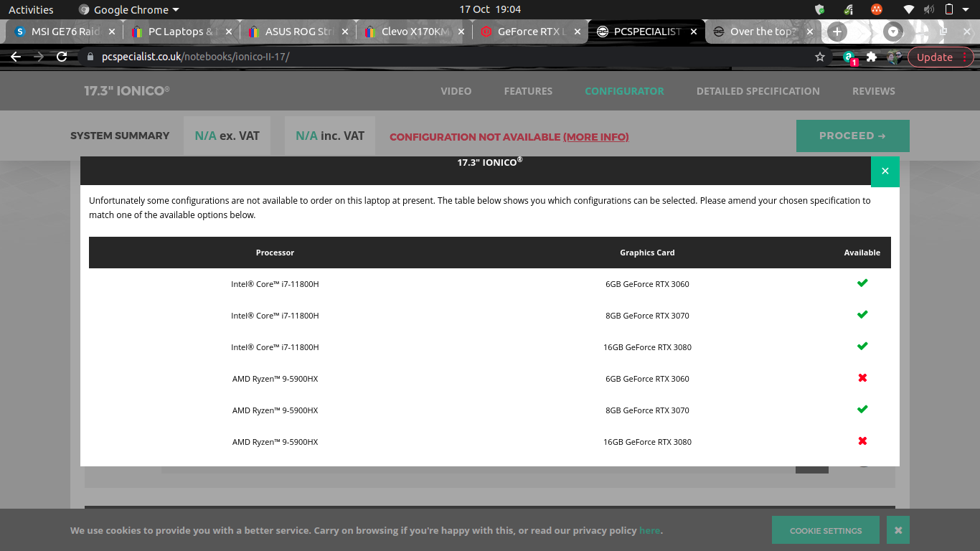Click the battery status icon
This screenshot has width=980, height=551.
tap(948, 9)
